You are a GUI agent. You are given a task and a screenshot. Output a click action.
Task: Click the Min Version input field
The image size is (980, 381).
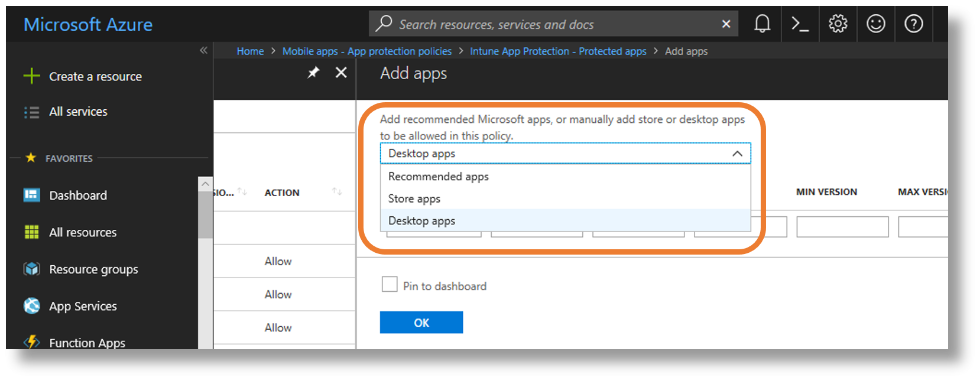pyautogui.click(x=842, y=227)
